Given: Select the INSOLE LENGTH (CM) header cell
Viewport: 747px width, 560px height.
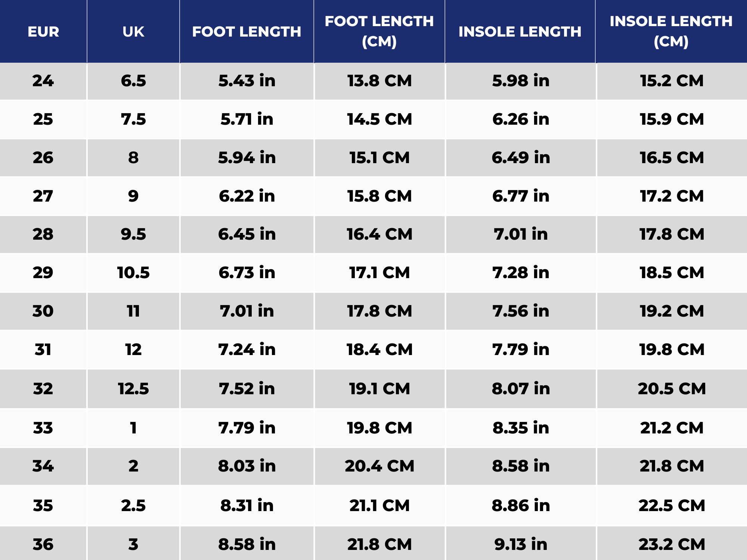Looking at the screenshot, I should coord(671,31).
